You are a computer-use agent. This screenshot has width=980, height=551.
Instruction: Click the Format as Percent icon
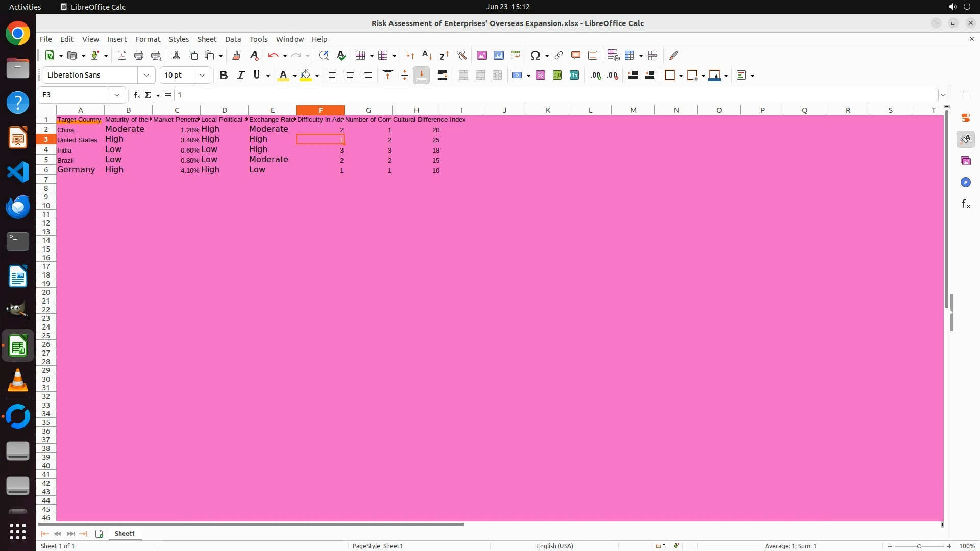[540, 76]
